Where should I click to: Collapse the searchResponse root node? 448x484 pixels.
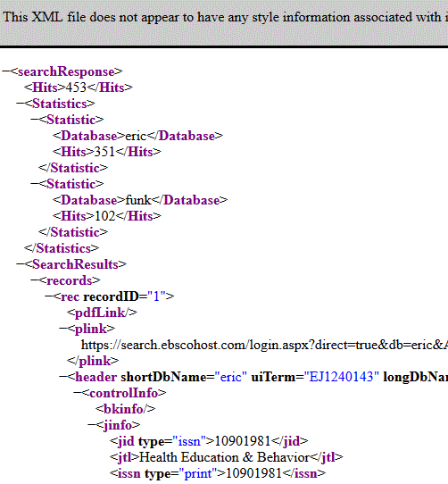point(6,71)
